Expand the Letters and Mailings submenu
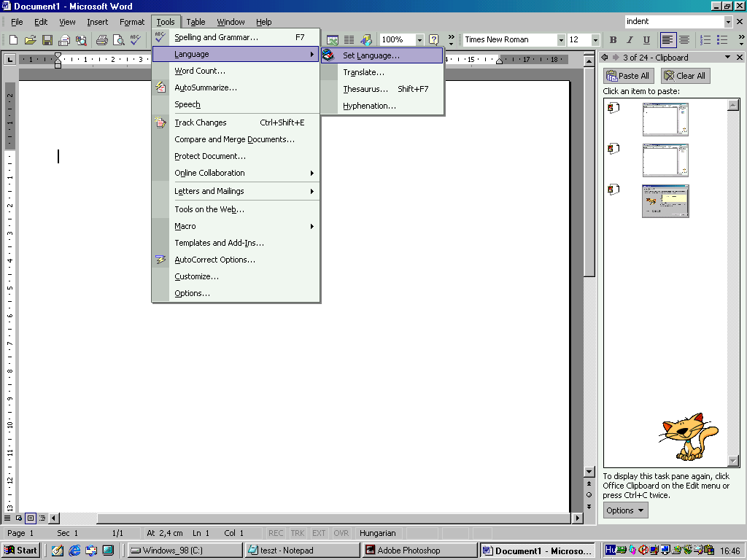Image resolution: width=747 pixels, height=560 pixels. 236,191
